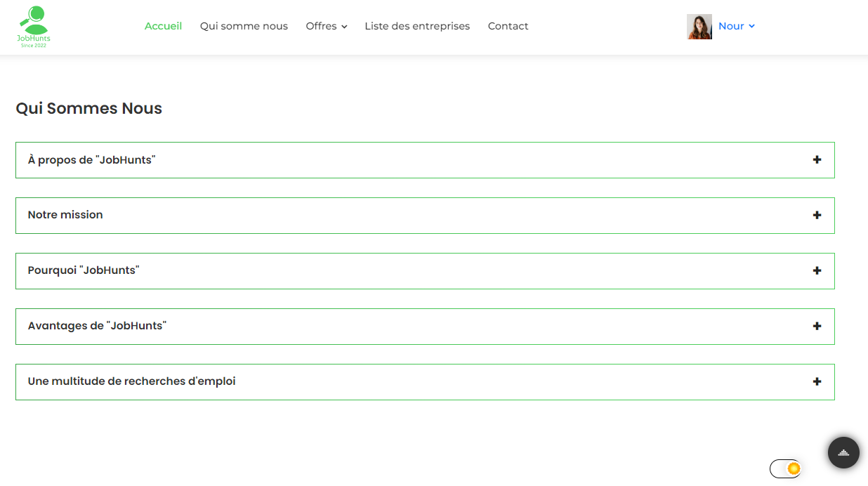Expand Une multitude de recherches d'emploi title
Image resolution: width=868 pixels, height=486 pixels.
pos(131,381)
